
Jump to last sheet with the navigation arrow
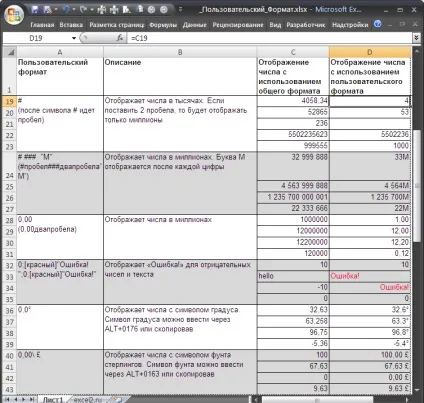[32, 399]
